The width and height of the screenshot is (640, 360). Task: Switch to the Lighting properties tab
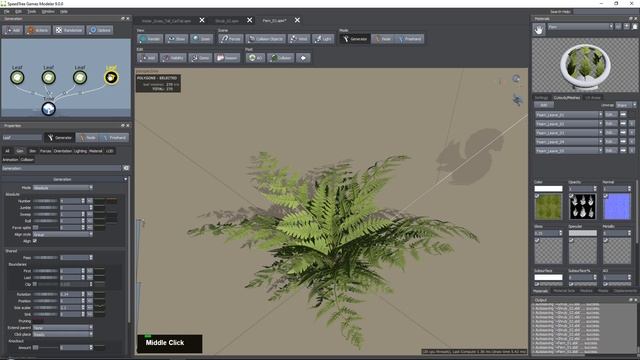[x=80, y=151]
